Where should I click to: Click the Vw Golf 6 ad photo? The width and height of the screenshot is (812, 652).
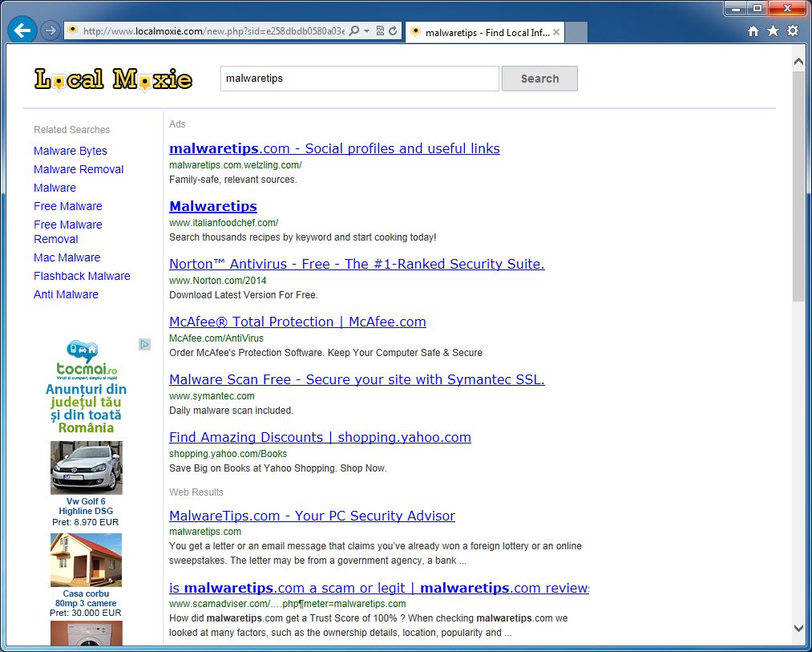coord(86,468)
